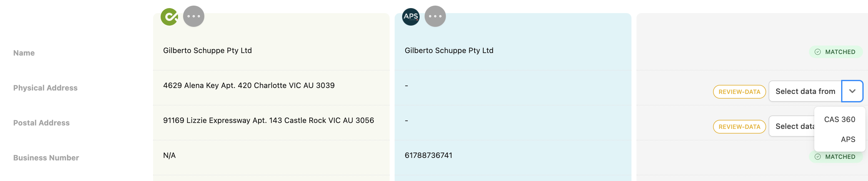
Task: Click the Business Number MATCHED status badge
Action: click(x=836, y=157)
